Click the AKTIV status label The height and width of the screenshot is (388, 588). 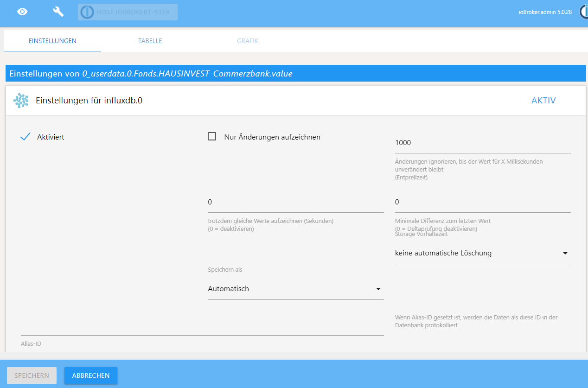coord(543,101)
